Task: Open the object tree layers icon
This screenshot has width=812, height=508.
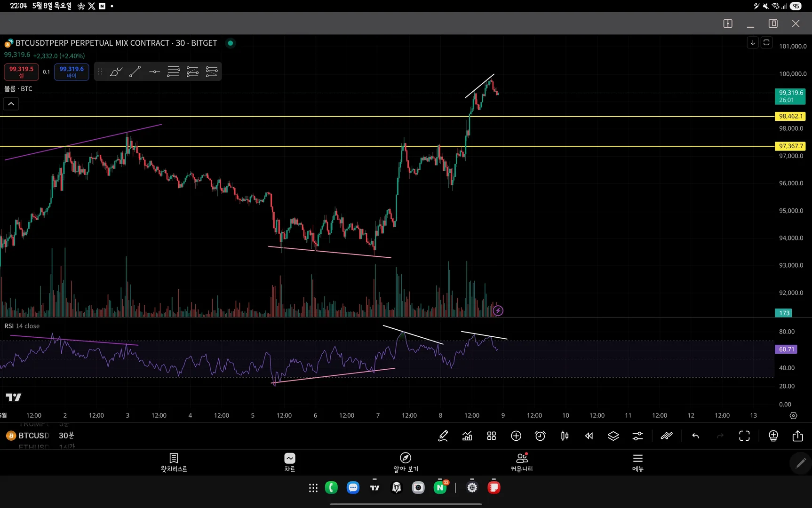Action: coord(613,436)
